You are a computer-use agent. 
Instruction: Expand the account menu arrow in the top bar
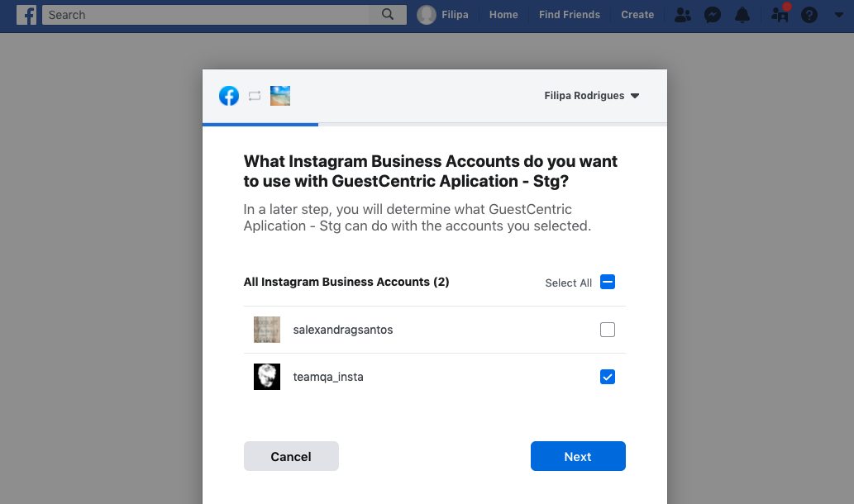(839, 15)
